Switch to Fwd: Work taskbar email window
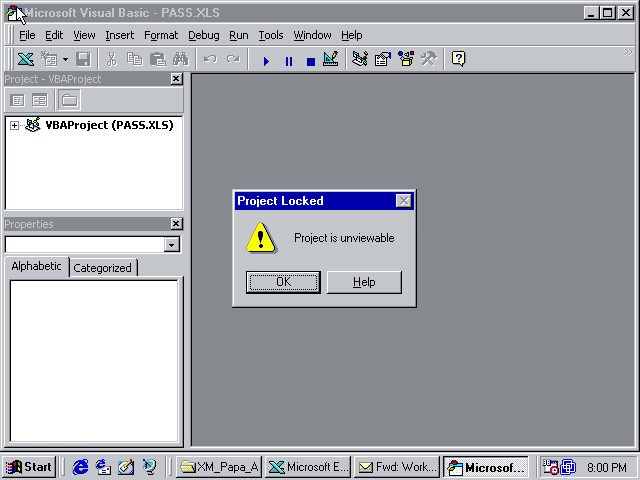This screenshot has width=640, height=480. click(x=397, y=467)
